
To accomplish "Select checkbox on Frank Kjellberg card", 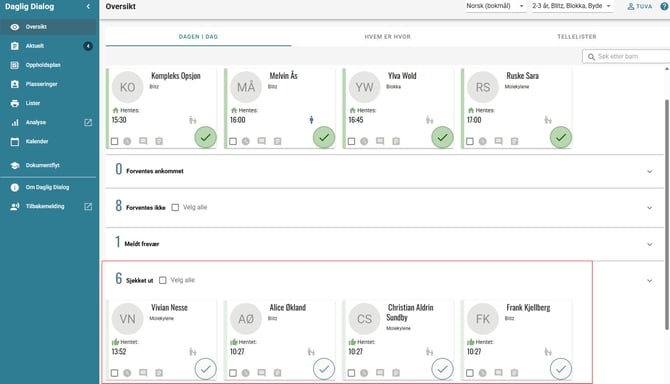I will (470, 373).
